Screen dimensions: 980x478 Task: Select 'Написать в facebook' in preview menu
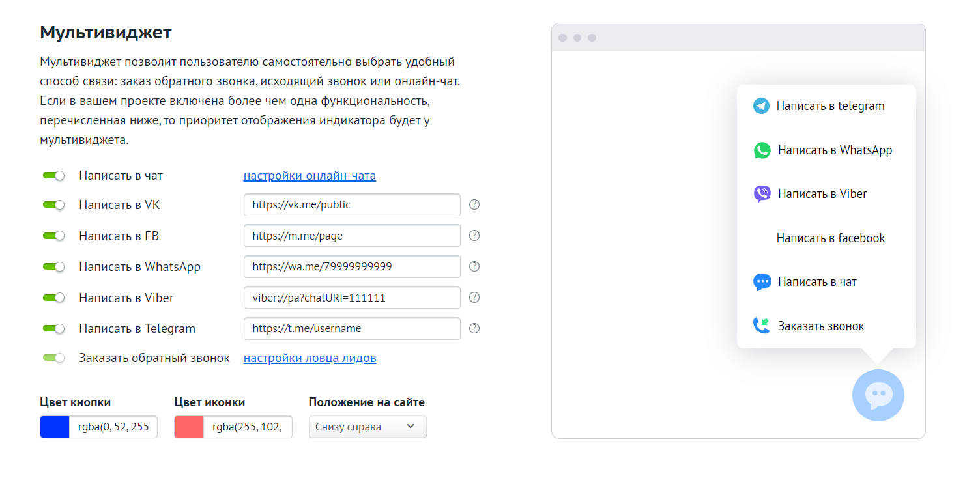[830, 238]
